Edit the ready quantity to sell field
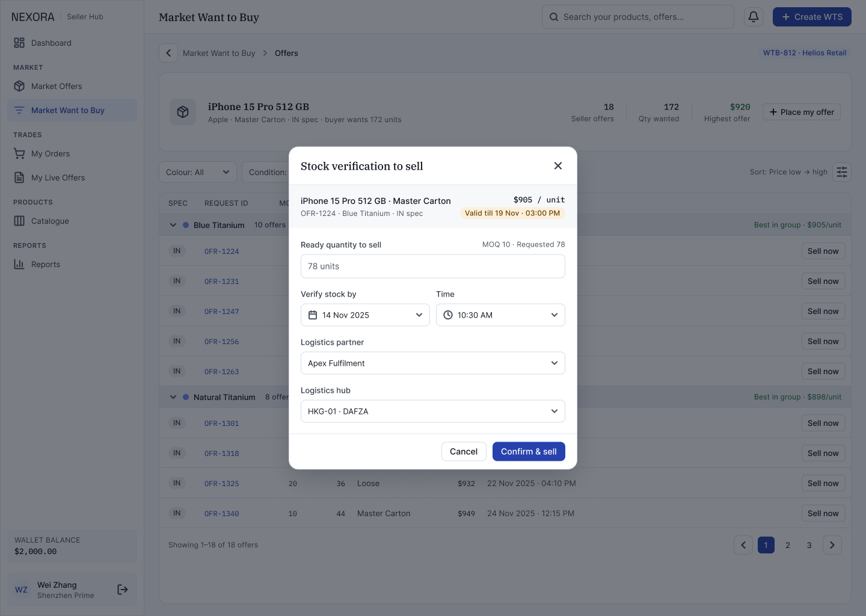Image resolution: width=866 pixels, height=616 pixels. click(x=433, y=266)
